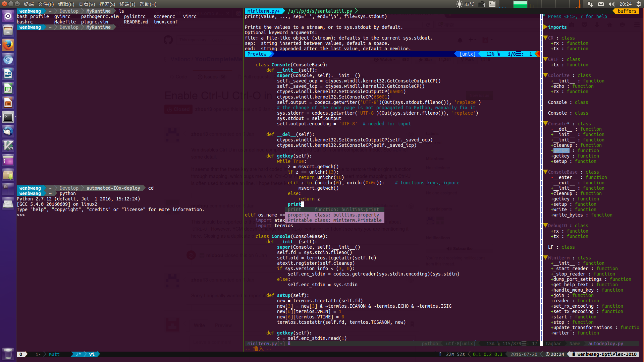
Task: Open the Trash in the dock
Action: pos(8,353)
